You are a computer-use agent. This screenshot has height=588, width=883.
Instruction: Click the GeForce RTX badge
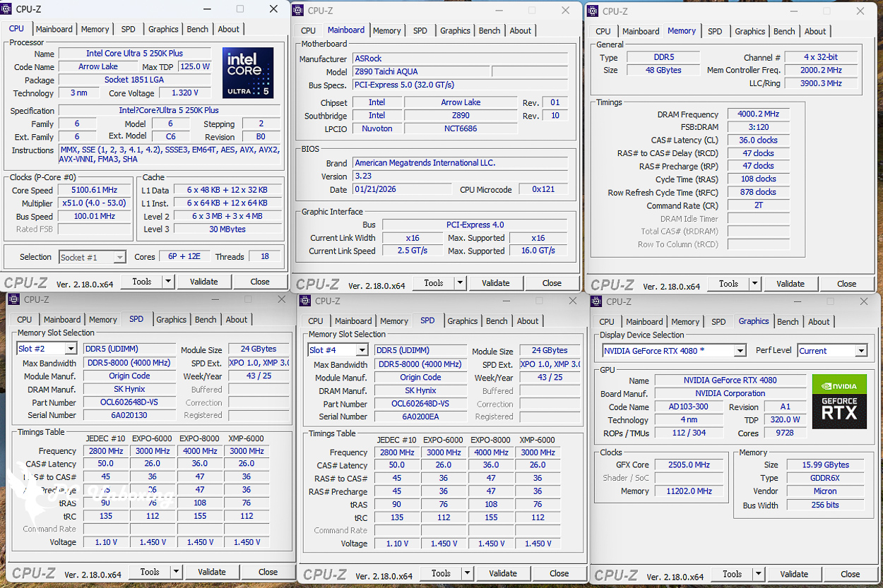(x=839, y=412)
